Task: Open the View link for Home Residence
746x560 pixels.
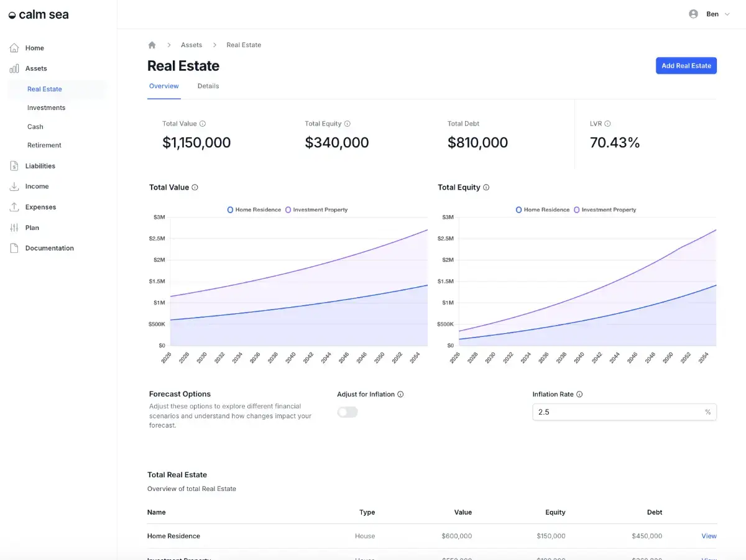Action: click(x=709, y=536)
